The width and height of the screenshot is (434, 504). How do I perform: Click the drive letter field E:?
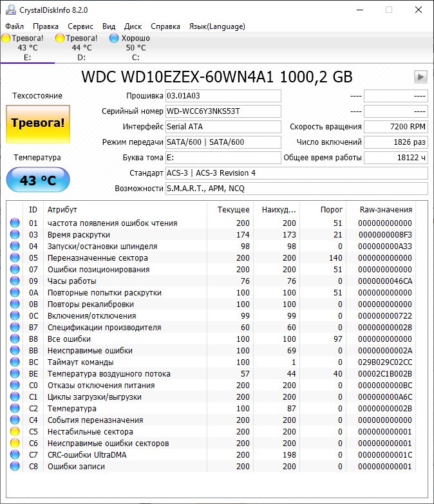pos(223,158)
